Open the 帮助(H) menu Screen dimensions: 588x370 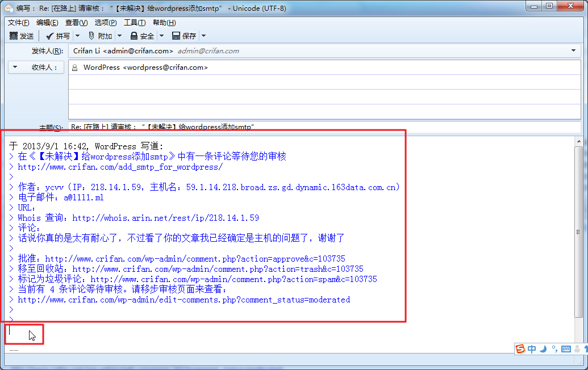click(164, 23)
